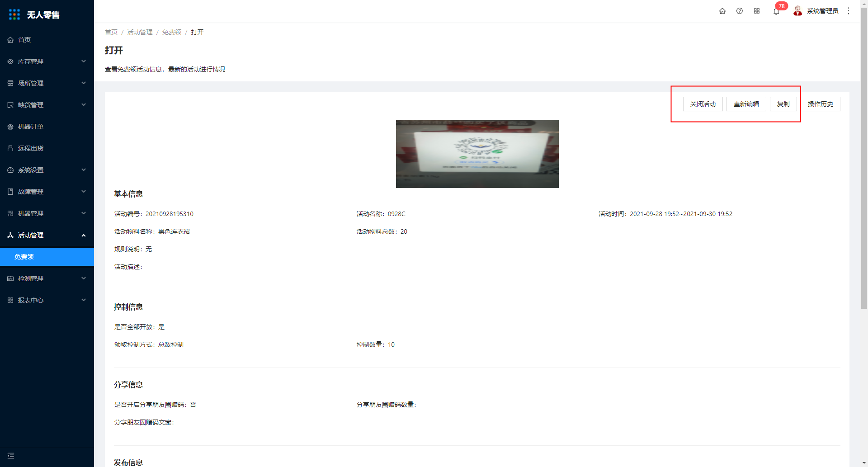Click control method value 总数控制
This screenshot has width=868, height=467.
pos(171,344)
